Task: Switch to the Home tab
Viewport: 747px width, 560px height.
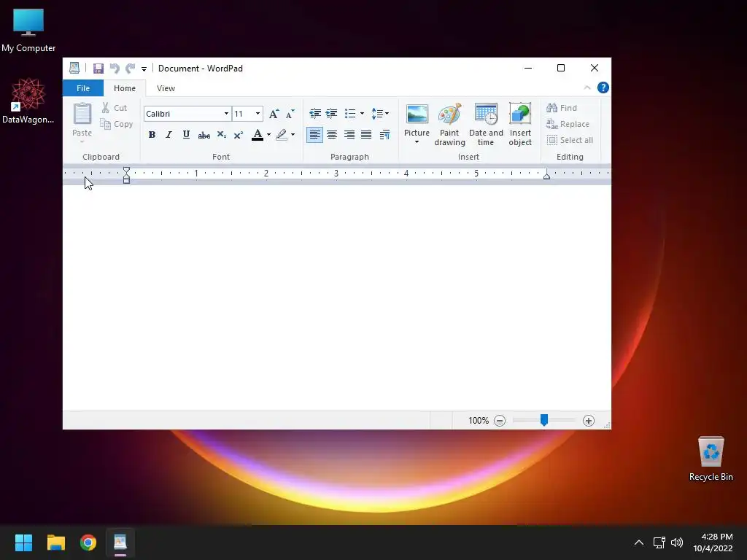Action: click(124, 88)
